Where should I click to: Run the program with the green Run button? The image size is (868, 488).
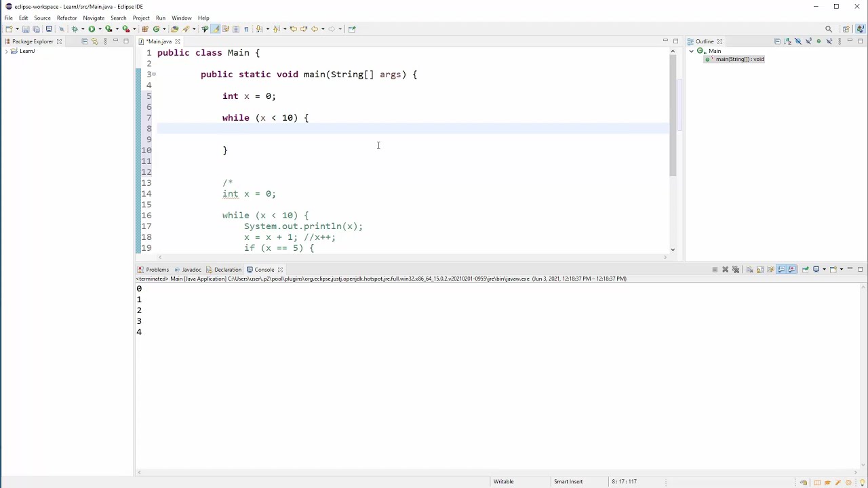(92, 28)
